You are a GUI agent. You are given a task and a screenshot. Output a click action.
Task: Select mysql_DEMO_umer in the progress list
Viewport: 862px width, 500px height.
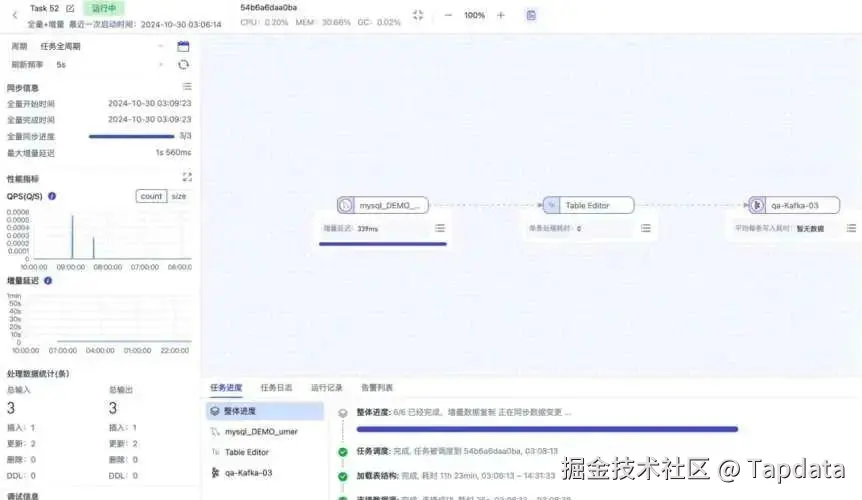click(x=265, y=432)
